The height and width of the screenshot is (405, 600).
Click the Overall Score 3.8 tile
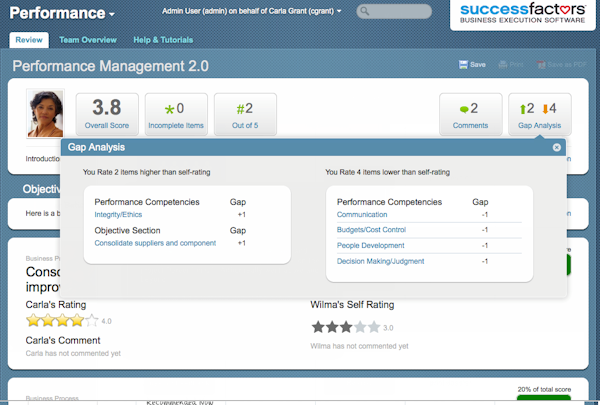point(107,113)
